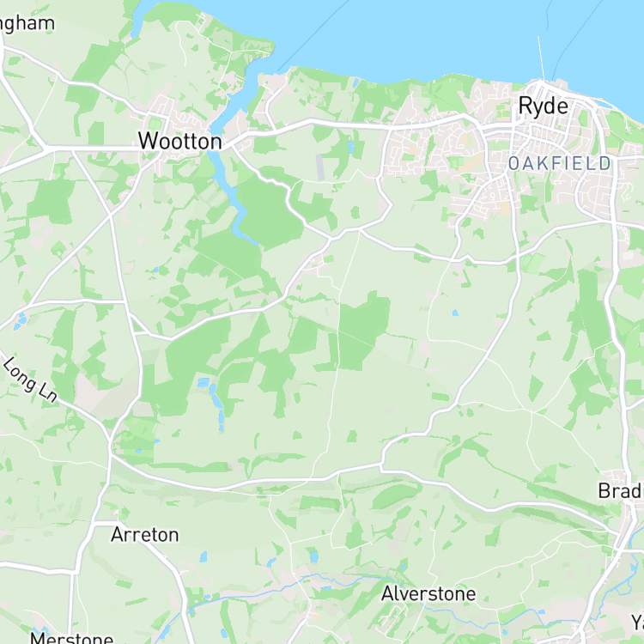Viewport: 644px width, 644px height.
Task: Select the Merstone label at the bottom
Action: click(72, 637)
